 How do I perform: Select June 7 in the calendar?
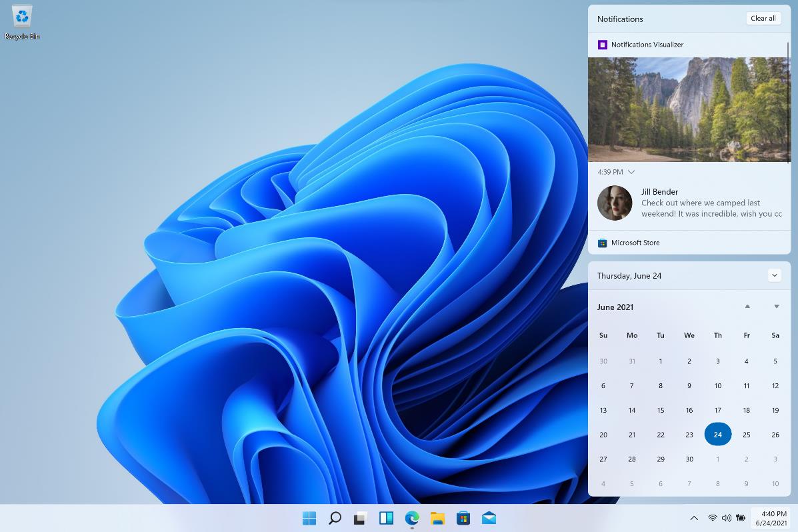(x=632, y=386)
